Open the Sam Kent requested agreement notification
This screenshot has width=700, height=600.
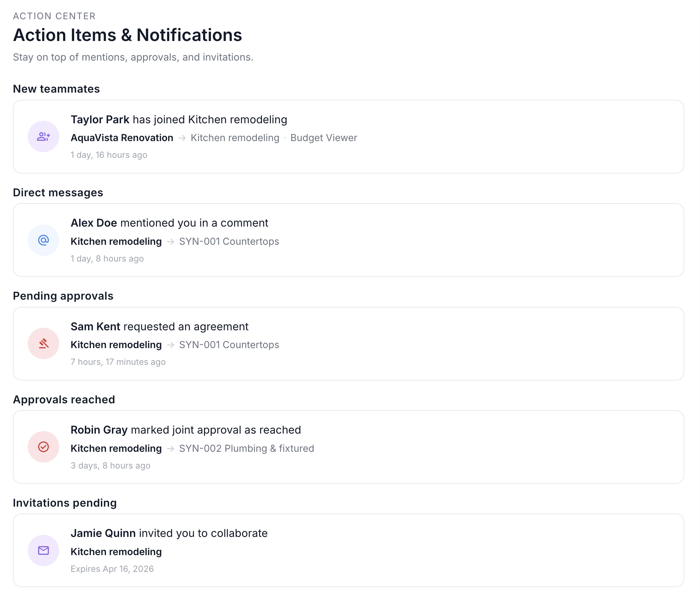point(349,343)
